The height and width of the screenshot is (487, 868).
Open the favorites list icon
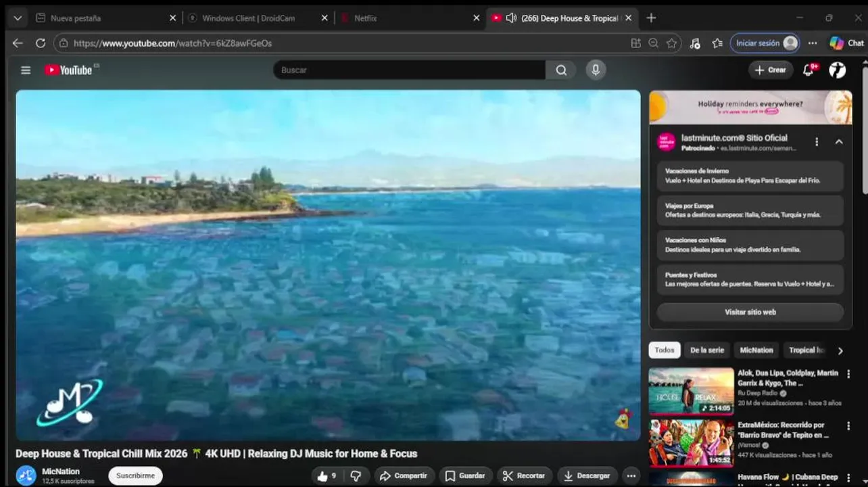[717, 43]
